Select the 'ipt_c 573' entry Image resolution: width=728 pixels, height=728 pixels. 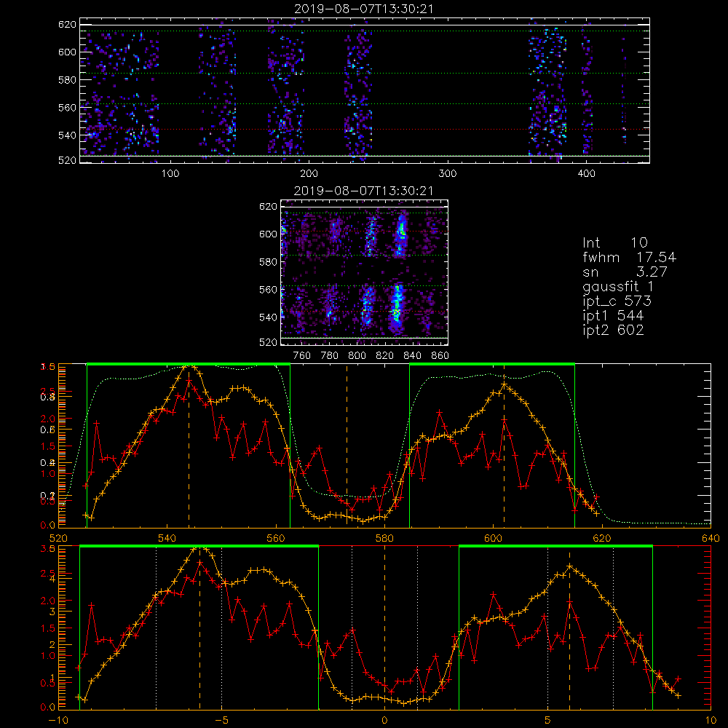(617, 301)
